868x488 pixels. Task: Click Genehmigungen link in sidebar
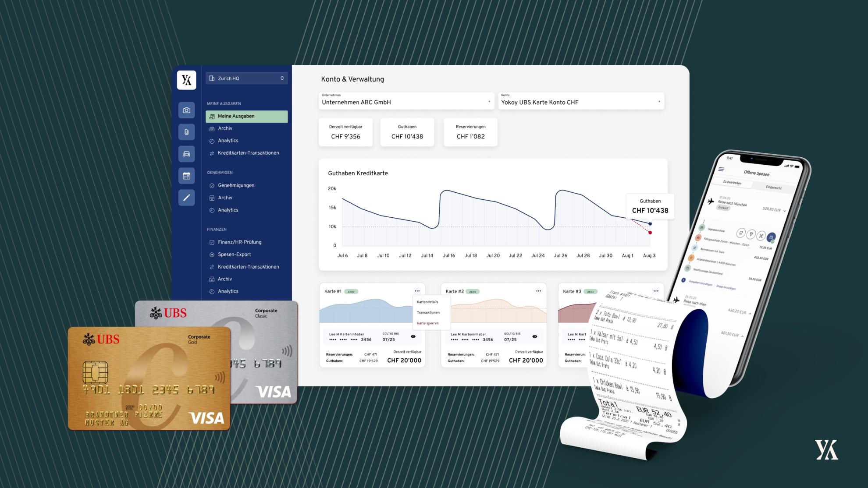[x=235, y=185]
